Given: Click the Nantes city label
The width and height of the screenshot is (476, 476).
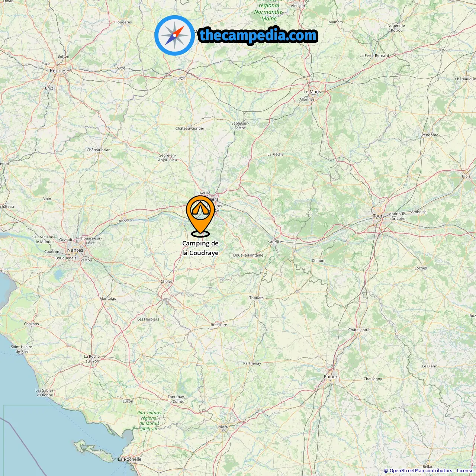Looking at the screenshot, I should tap(75, 250).
